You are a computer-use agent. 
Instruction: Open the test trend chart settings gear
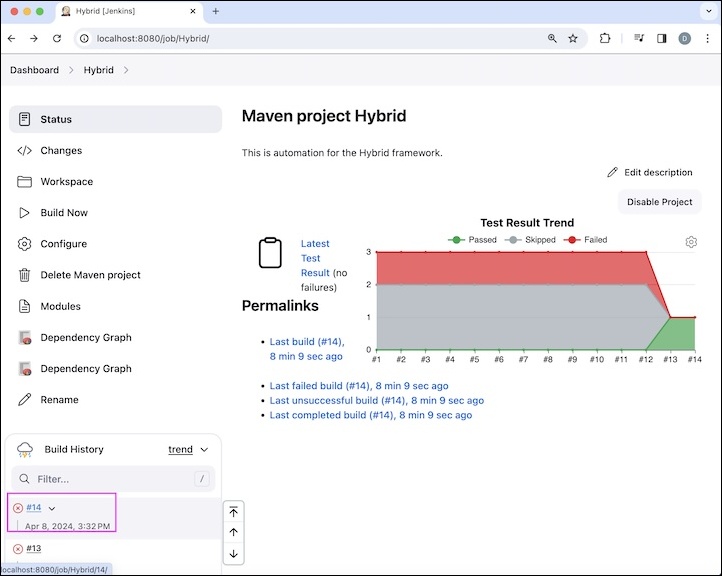pos(691,242)
